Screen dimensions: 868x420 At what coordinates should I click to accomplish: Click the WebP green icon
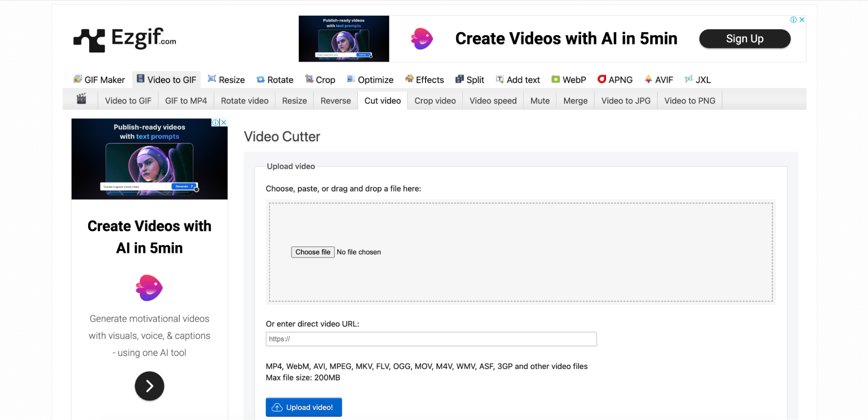(555, 79)
